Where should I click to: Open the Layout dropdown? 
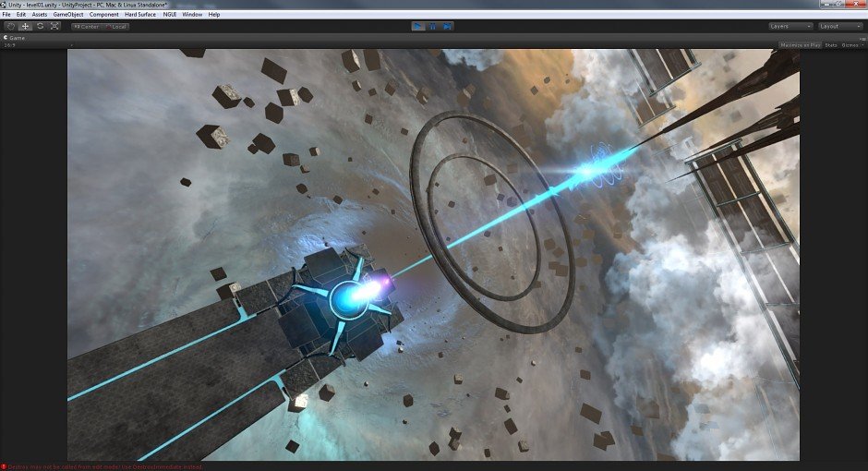point(840,26)
